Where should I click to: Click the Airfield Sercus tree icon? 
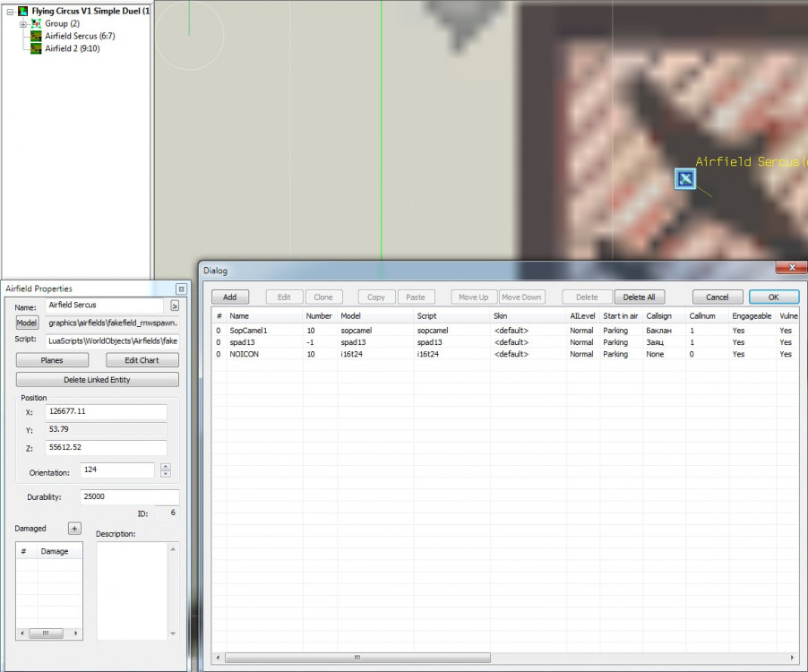coord(36,36)
